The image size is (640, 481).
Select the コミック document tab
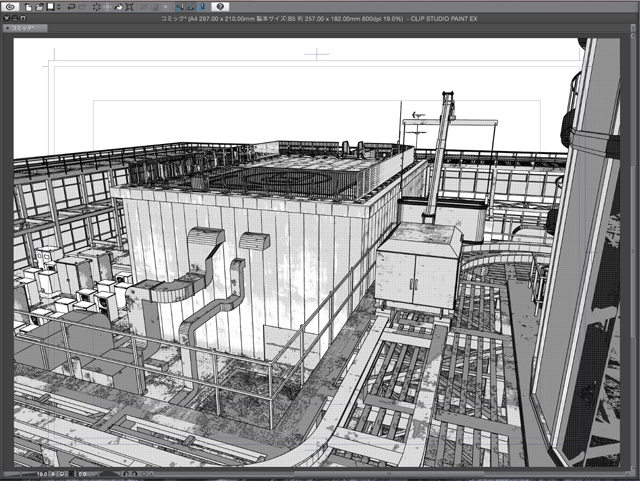[25, 28]
